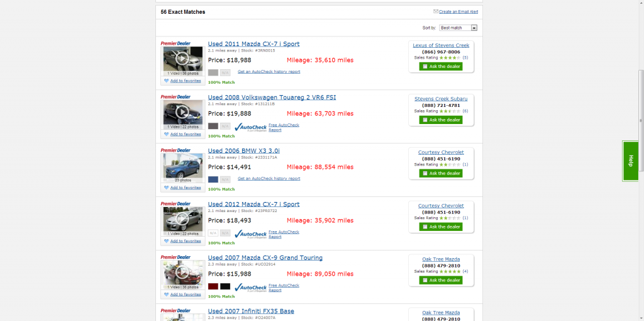Click sales rating stars for Oak Tree Mazda CX-9
The width and height of the screenshot is (644, 321).
click(x=450, y=272)
